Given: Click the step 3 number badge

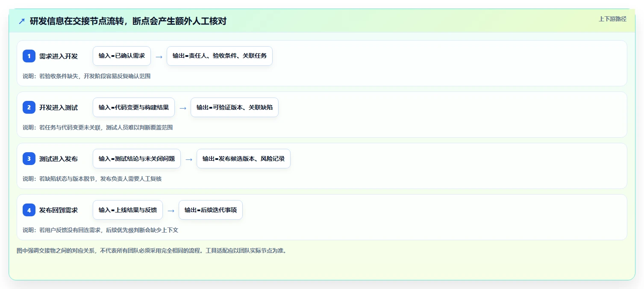Looking at the screenshot, I should coord(29,159).
